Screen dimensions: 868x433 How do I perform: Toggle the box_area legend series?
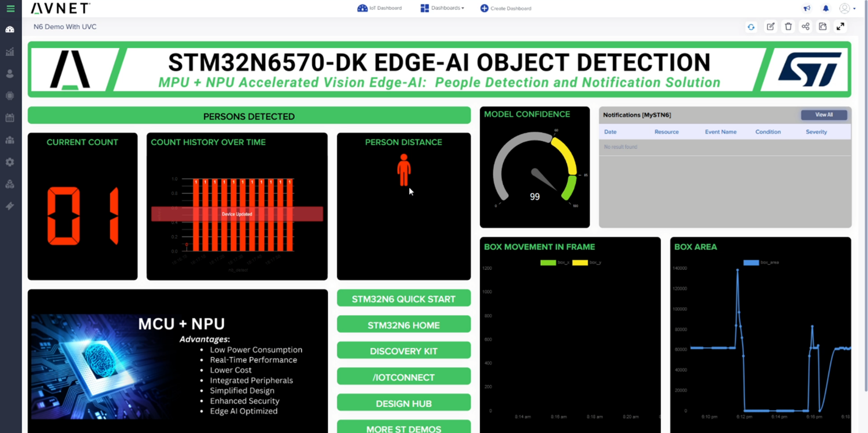(x=761, y=262)
